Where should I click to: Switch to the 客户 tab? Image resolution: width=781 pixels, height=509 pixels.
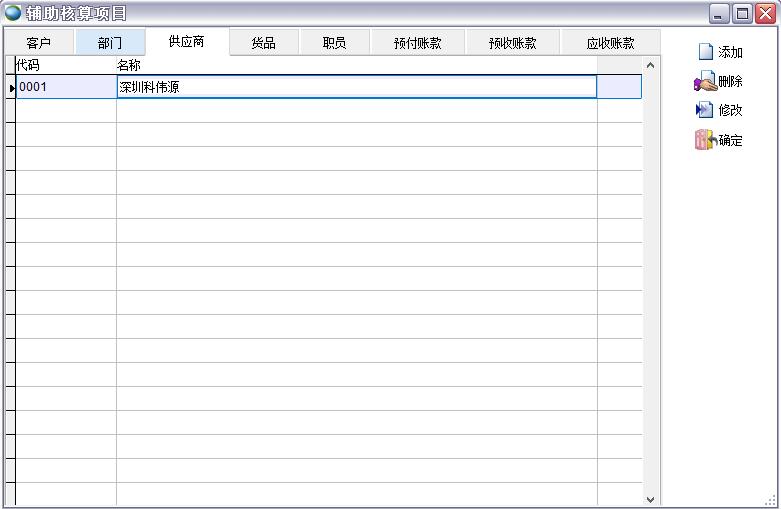point(39,43)
